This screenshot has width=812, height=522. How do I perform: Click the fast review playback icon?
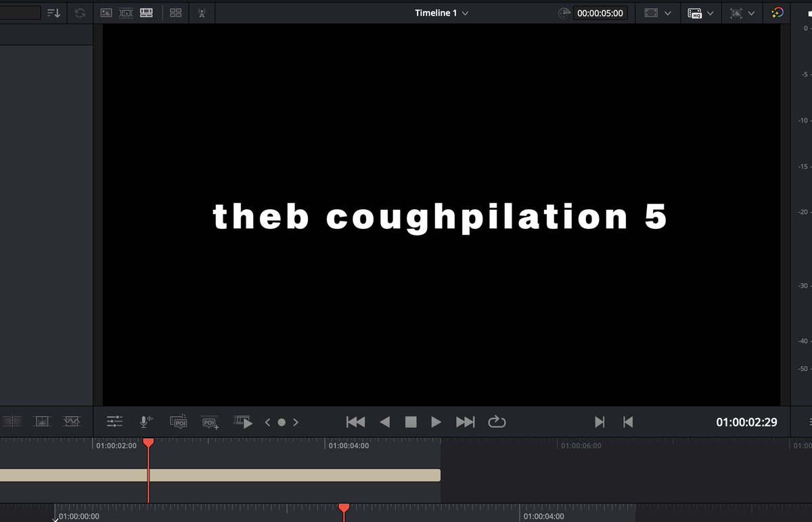(243, 422)
